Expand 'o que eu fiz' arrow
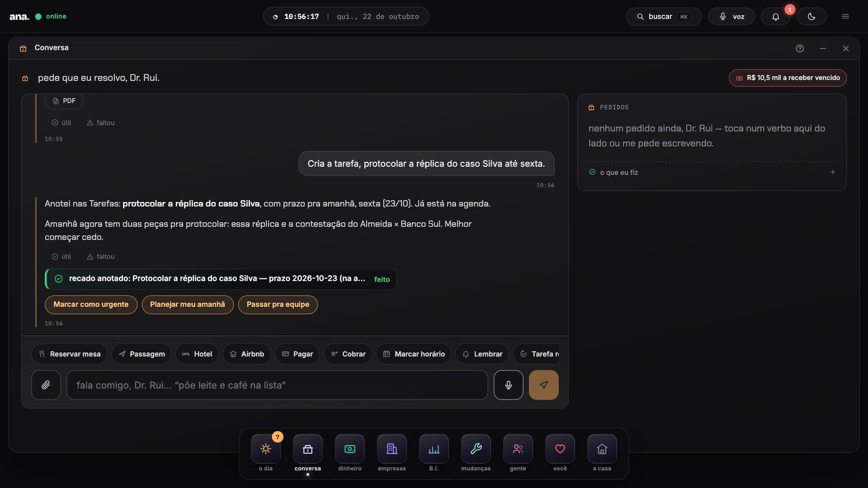This screenshot has width=868, height=488. tap(832, 172)
